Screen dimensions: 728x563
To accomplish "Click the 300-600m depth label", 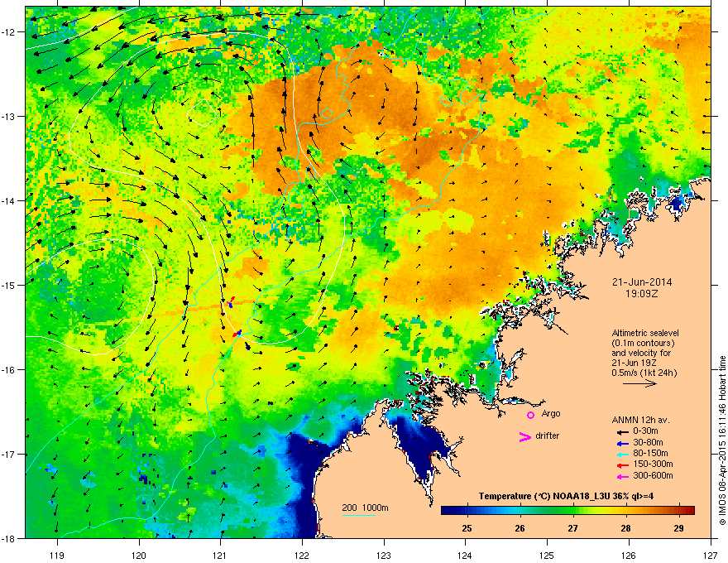I will coord(653,476).
